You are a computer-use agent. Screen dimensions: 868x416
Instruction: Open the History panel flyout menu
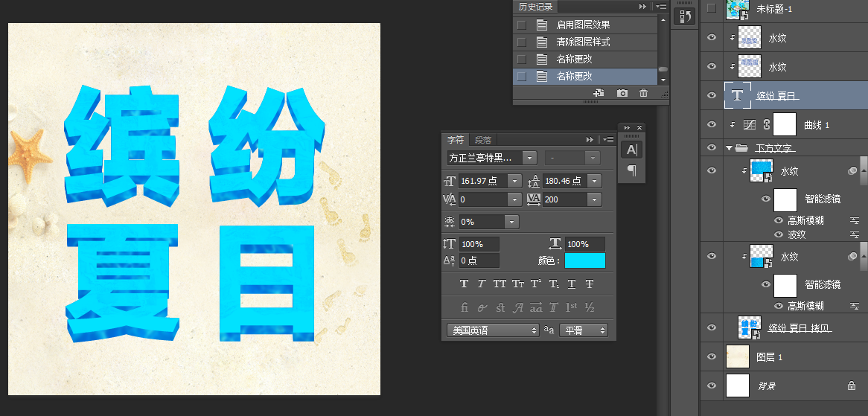coord(660,6)
